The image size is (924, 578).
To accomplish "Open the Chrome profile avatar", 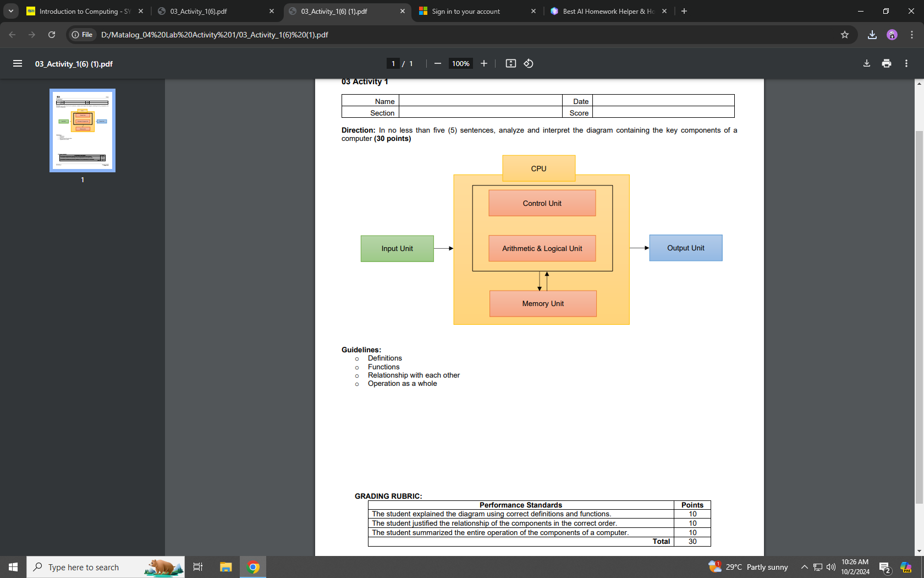I will [x=892, y=35].
